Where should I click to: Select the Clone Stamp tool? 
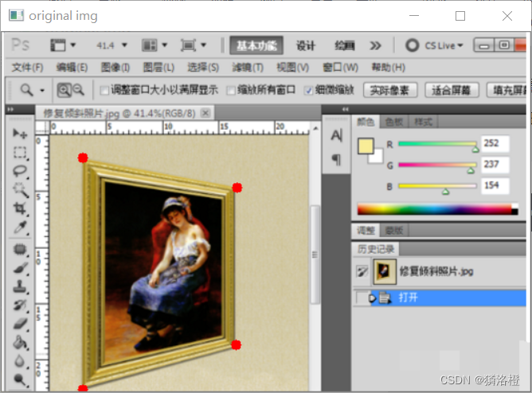click(x=20, y=286)
